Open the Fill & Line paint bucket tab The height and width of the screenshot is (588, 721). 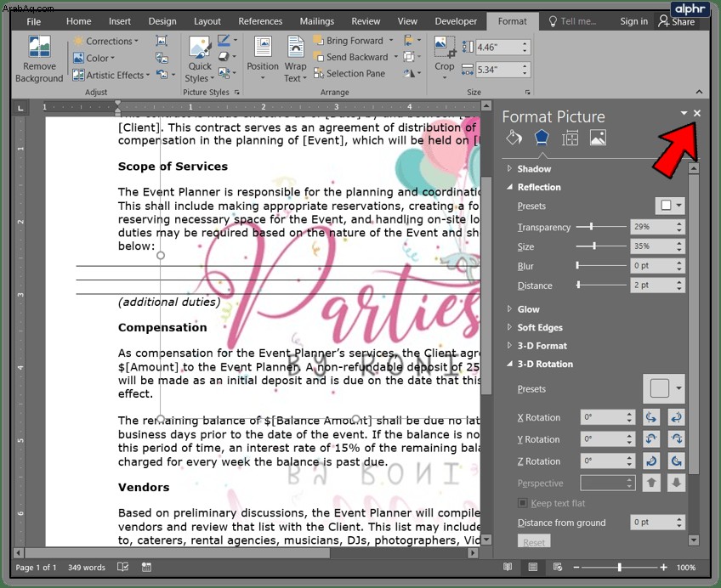(514, 138)
